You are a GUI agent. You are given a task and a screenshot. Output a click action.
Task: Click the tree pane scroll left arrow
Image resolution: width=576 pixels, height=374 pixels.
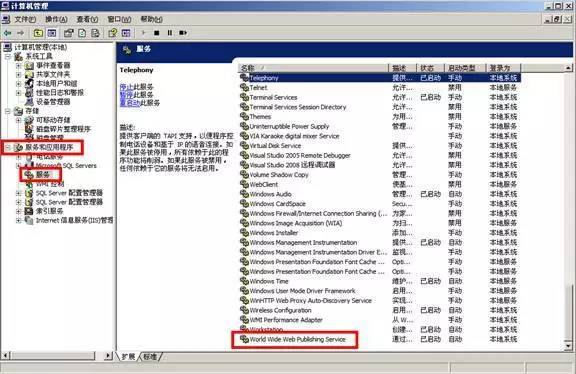pyautogui.click(x=5, y=356)
